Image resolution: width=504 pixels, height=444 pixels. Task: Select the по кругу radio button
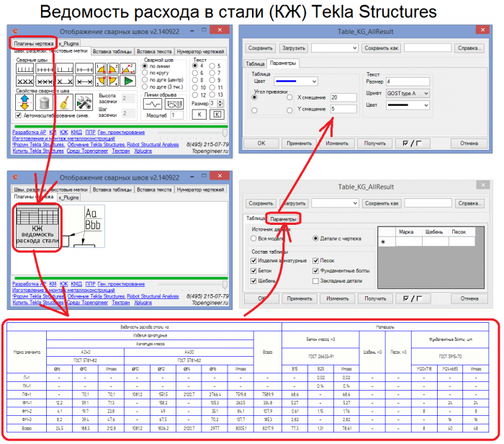(145, 73)
